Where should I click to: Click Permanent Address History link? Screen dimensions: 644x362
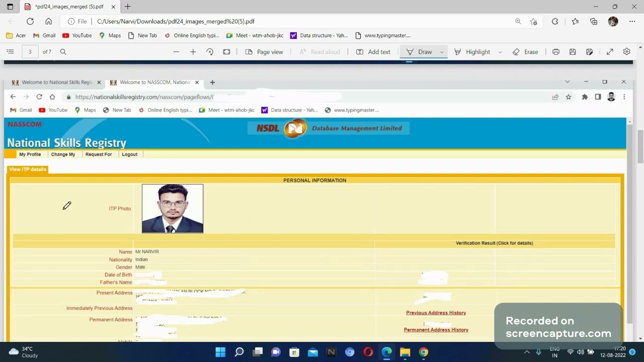click(x=436, y=330)
